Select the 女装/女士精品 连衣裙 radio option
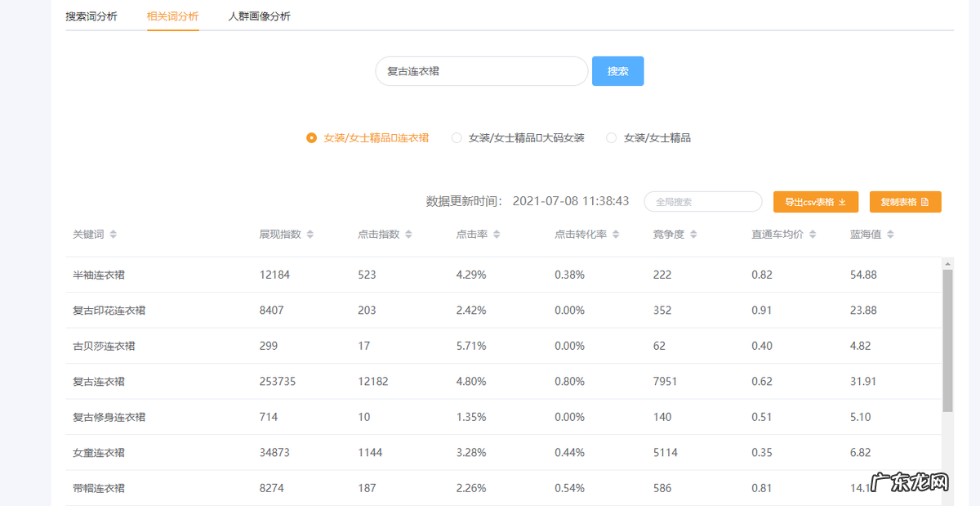Screen dimensions: 980x506 pyautogui.click(x=312, y=137)
